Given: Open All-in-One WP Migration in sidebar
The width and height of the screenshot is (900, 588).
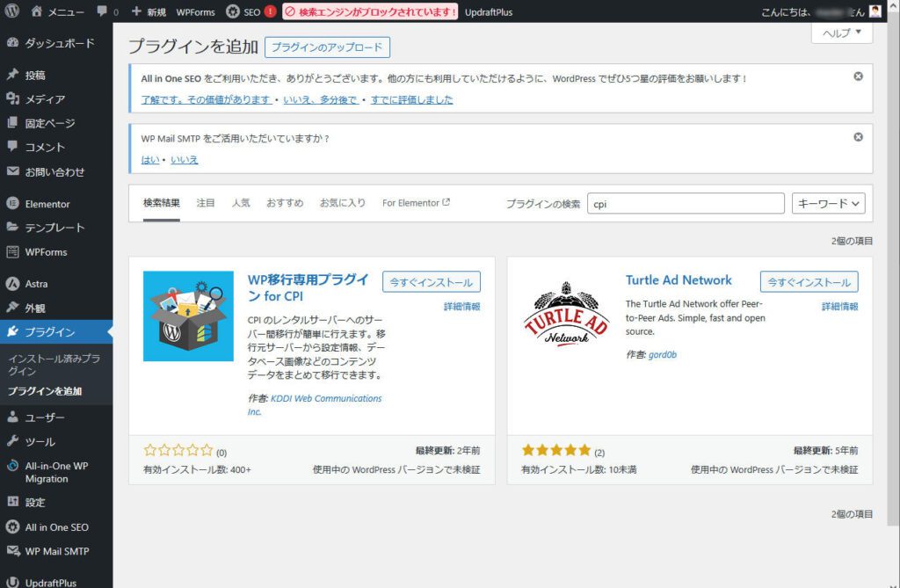Looking at the screenshot, I should [56, 472].
